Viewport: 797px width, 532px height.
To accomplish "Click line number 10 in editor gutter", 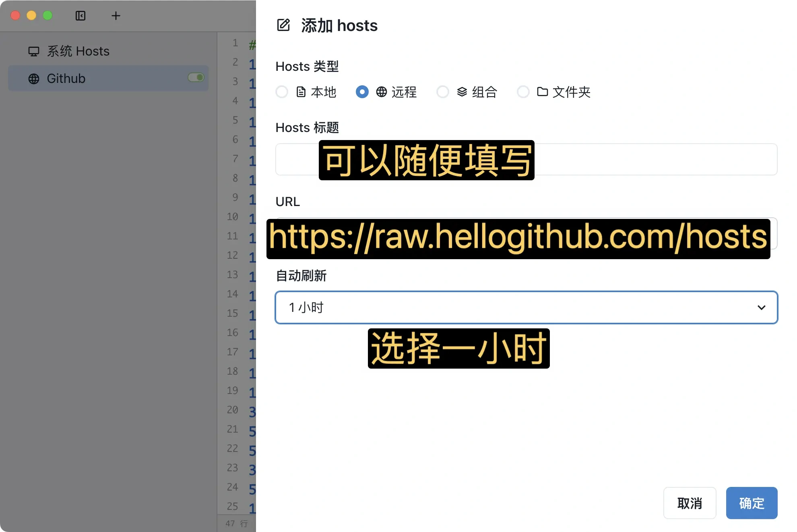I will point(233,217).
